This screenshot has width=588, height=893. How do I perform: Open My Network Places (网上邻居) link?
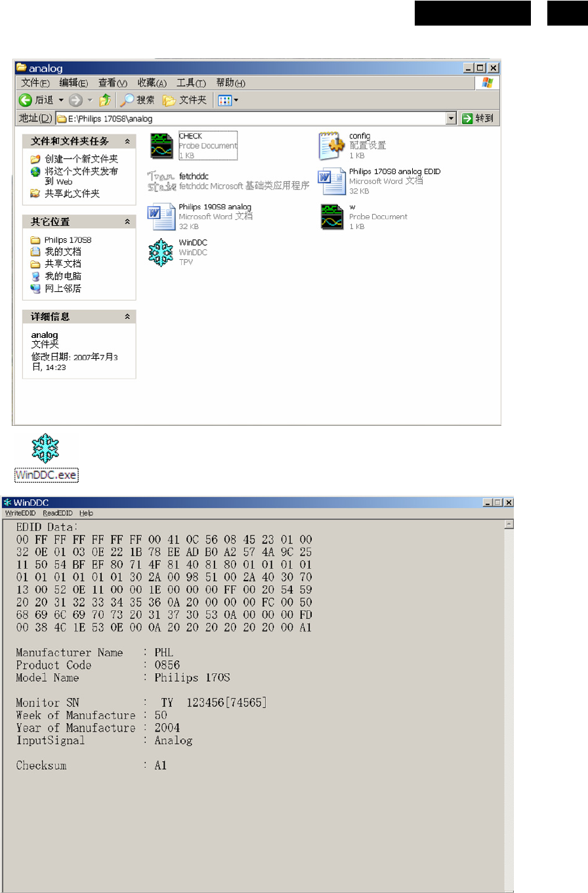click(56, 288)
